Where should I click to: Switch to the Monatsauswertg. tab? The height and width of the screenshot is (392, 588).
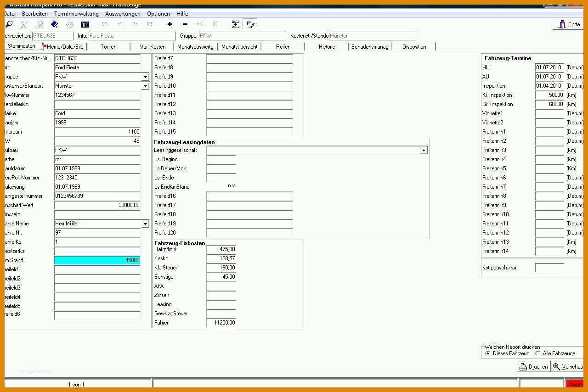click(196, 47)
